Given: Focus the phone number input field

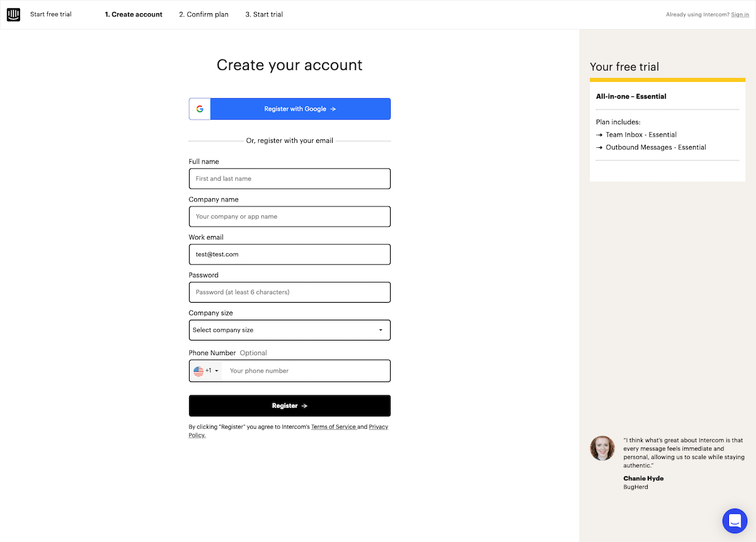Looking at the screenshot, I should (306, 371).
